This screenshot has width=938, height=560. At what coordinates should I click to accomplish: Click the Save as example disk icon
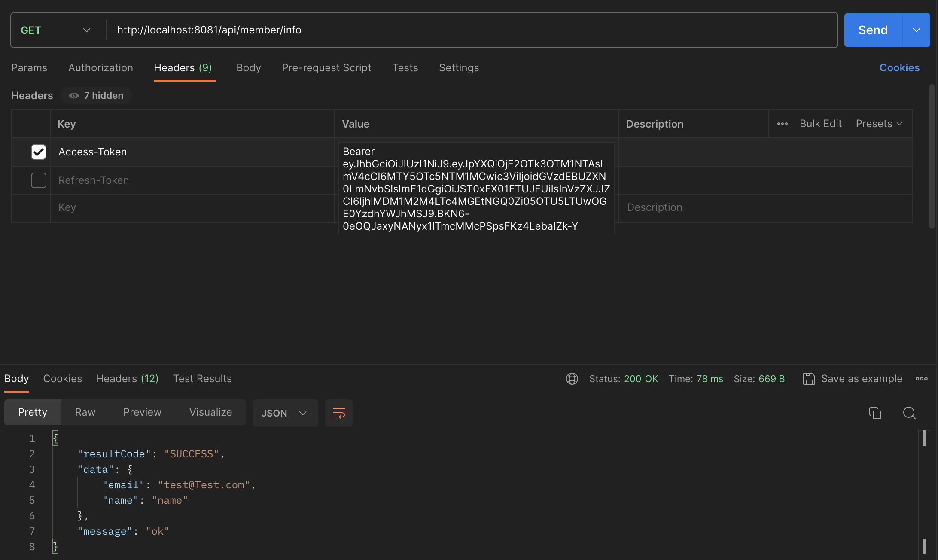[809, 379]
